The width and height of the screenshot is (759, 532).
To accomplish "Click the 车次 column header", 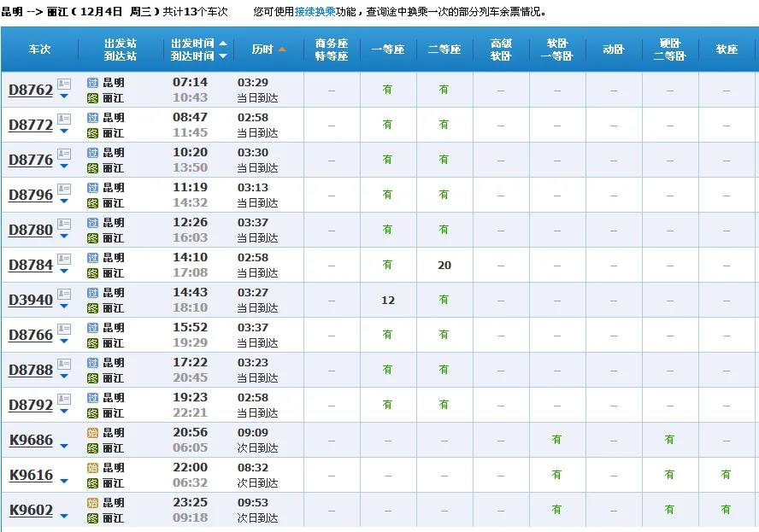I will click(38, 50).
